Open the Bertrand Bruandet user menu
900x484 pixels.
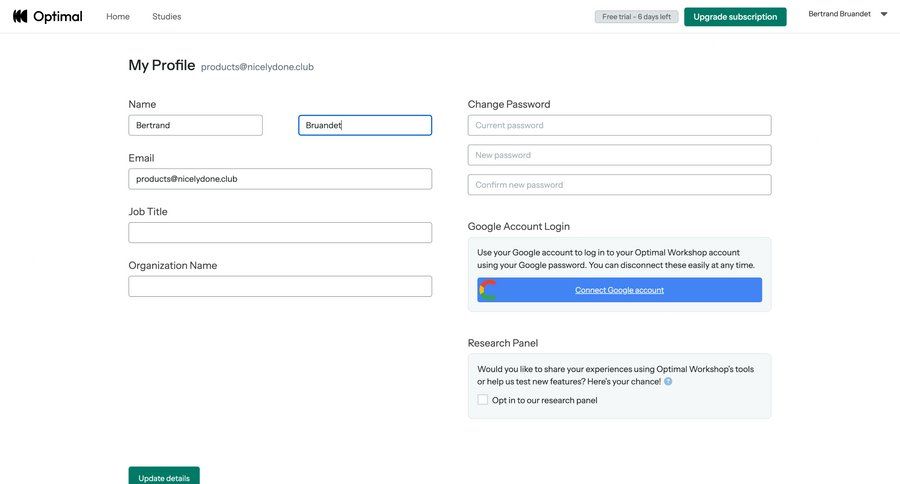click(x=839, y=14)
